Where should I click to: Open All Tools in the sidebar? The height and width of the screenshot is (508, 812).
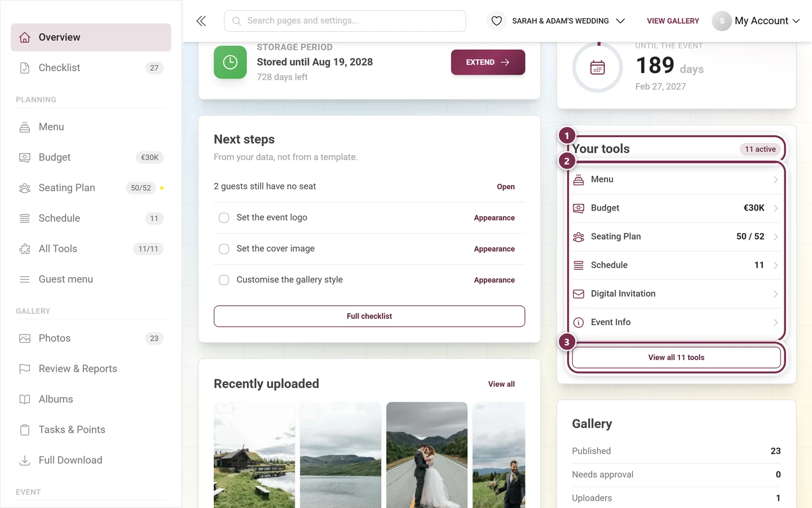pos(91,249)
